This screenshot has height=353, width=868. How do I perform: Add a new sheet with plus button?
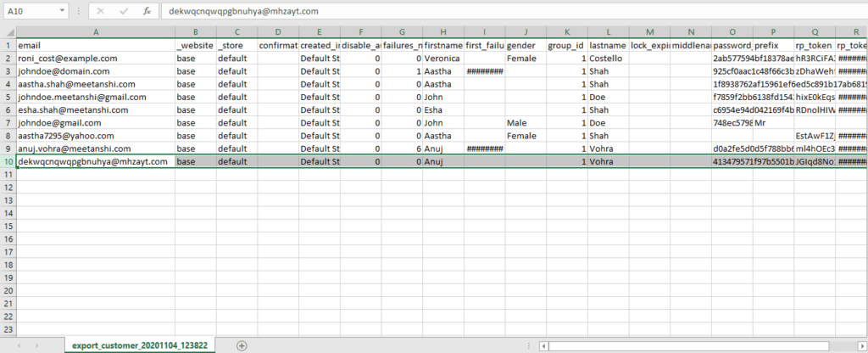coord(242,345)
